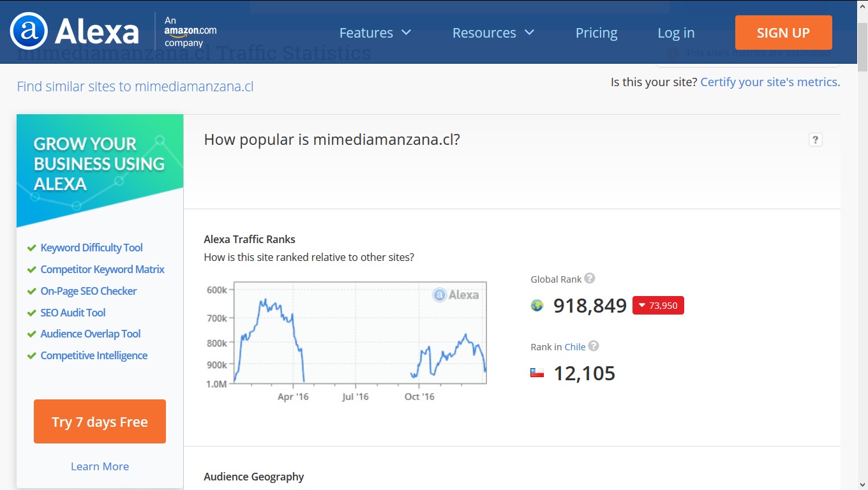Click the Rank in Chile help icon
Viewport: 868px width, 490px height.
coord(594,346)
